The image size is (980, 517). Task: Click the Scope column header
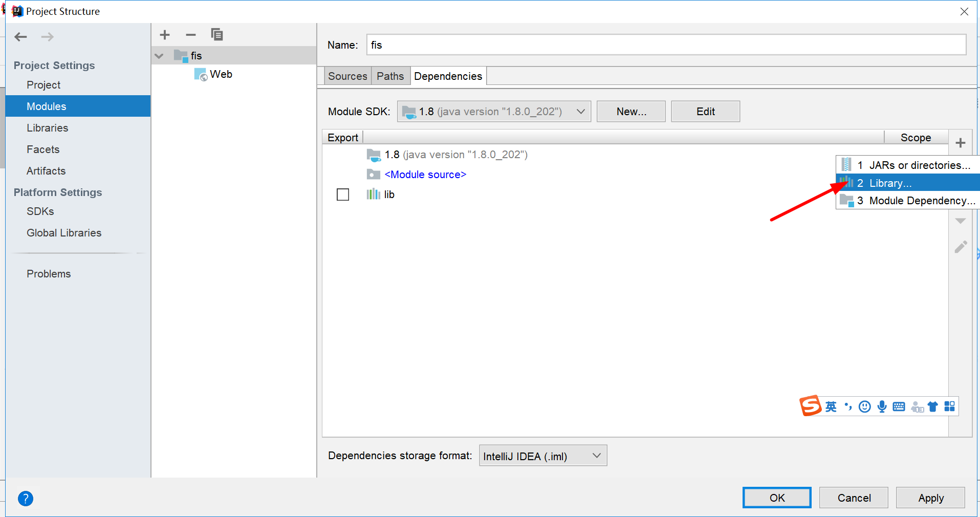(x=916, y=138)
